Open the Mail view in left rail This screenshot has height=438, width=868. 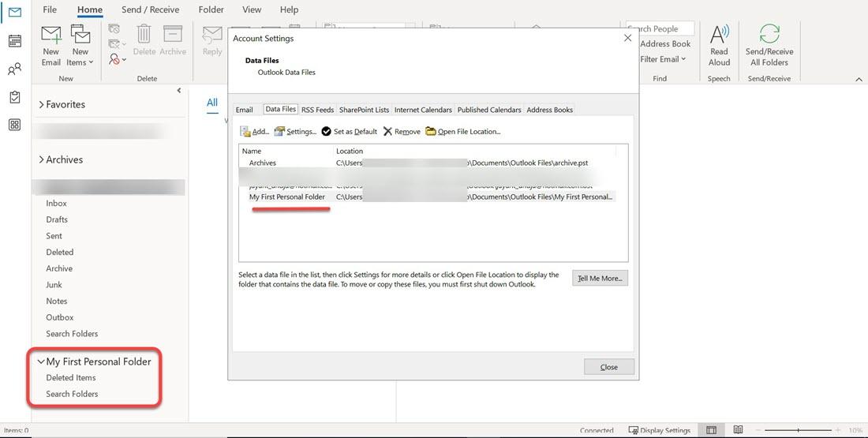(14, 13)
